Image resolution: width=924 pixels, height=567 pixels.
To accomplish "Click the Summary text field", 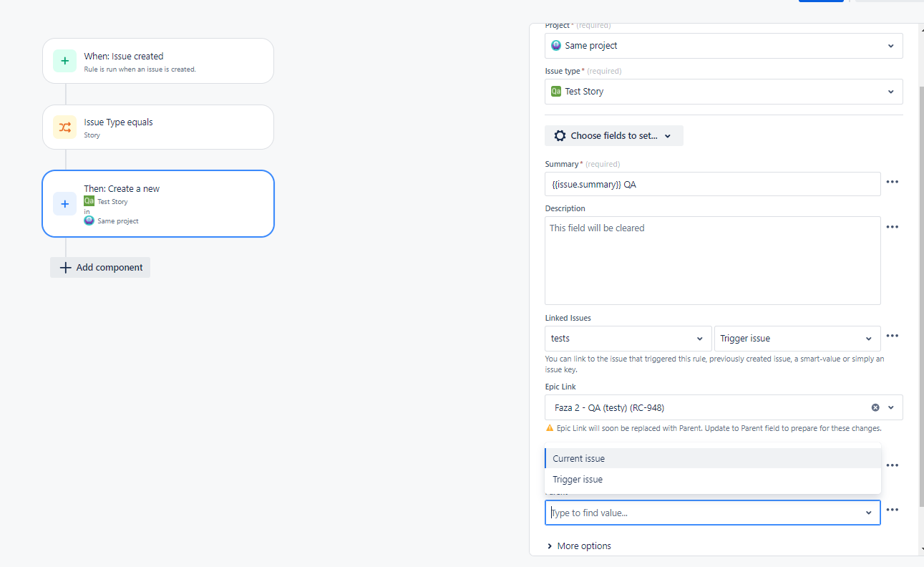I will pos(712,184).
